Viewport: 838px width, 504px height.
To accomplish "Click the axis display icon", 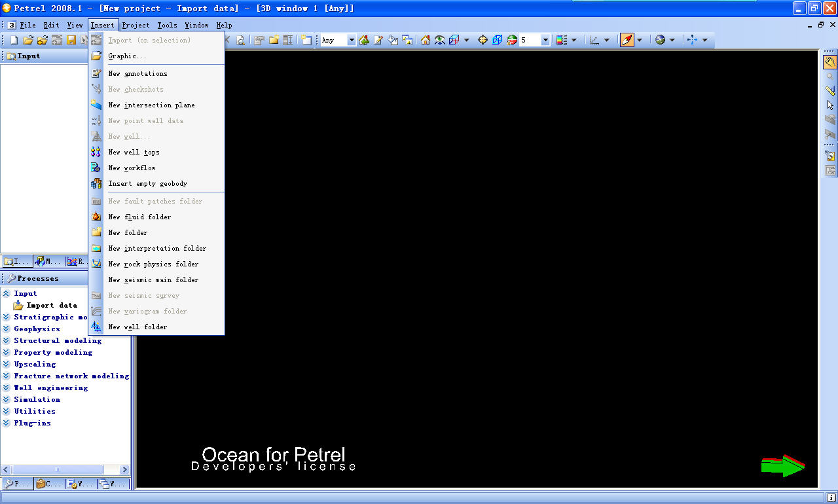I will point(594,41).
